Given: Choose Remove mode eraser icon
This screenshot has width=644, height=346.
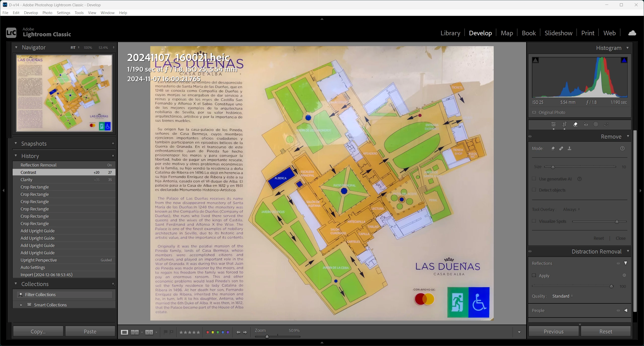Looking at the screenshot, I should 553,148.
